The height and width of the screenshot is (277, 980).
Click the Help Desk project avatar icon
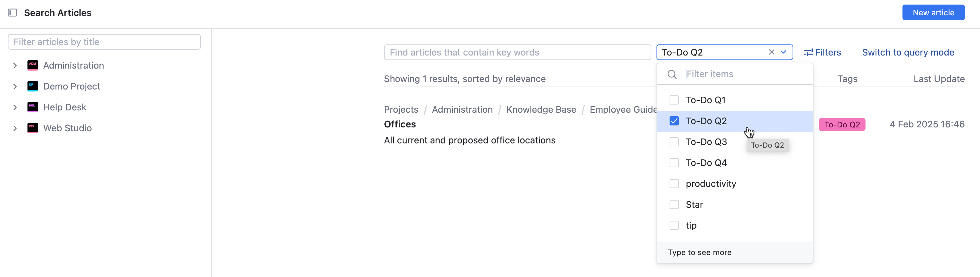(x=33, y=107)
